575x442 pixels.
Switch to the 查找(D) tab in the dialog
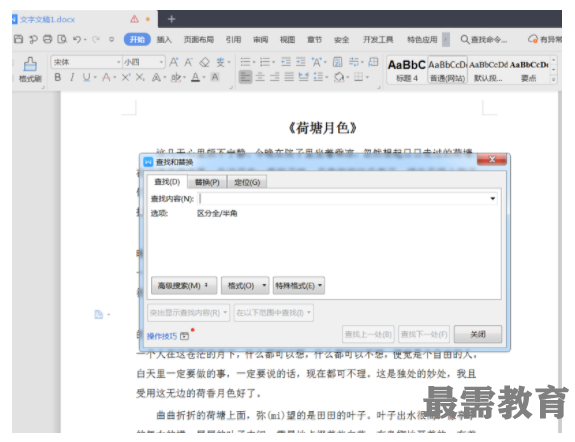point(167,182)
